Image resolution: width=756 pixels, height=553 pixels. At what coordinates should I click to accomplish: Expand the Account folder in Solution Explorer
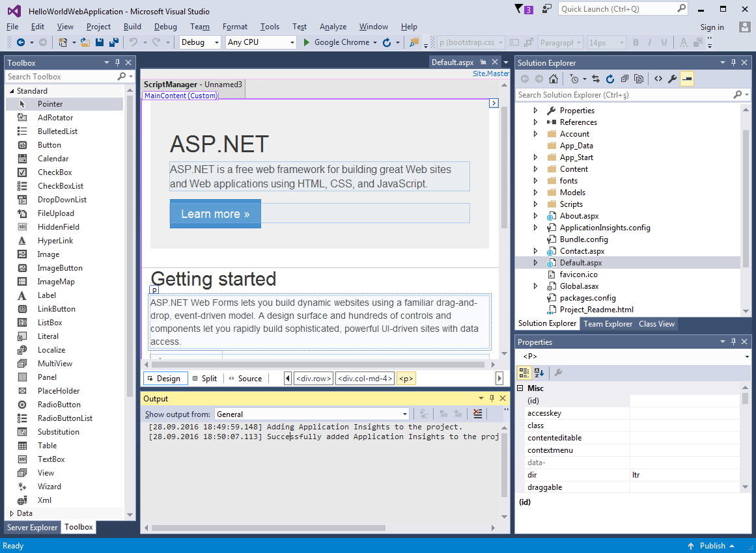point(535,134)
